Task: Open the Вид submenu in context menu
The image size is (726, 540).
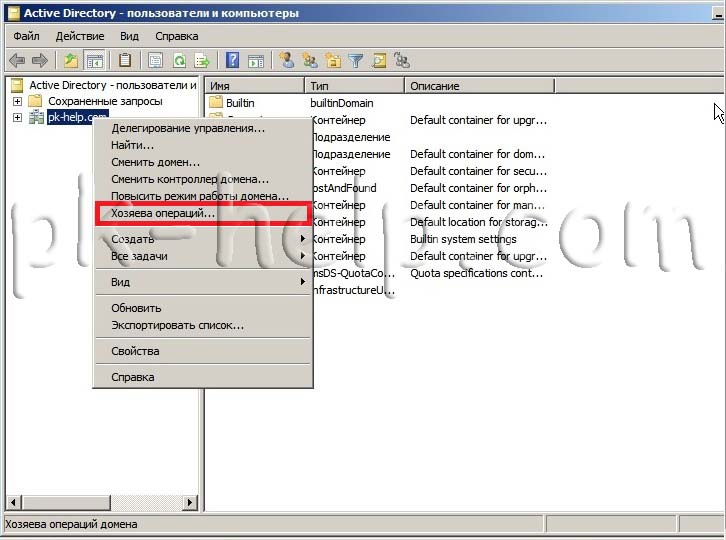Action: pos(203,282)
